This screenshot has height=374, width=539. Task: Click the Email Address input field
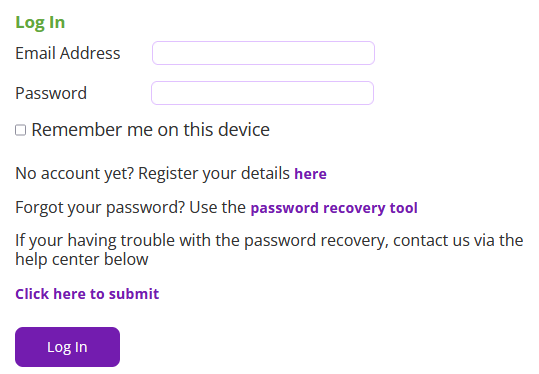point(263,53)
